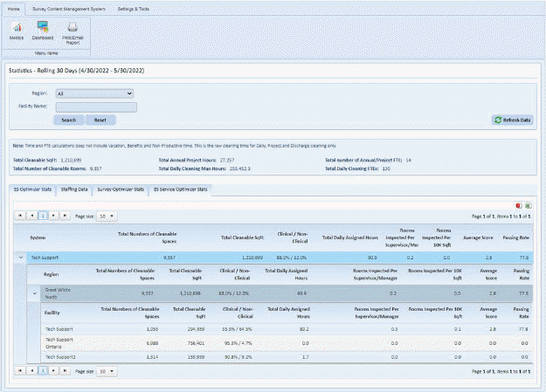Open the Region dropdown

[x=93, y=93]
